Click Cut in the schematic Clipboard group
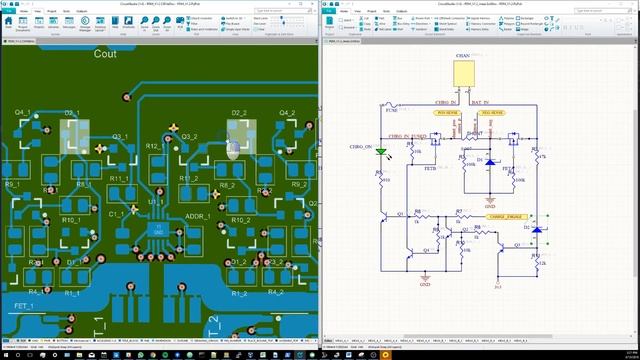 [364, 18]
